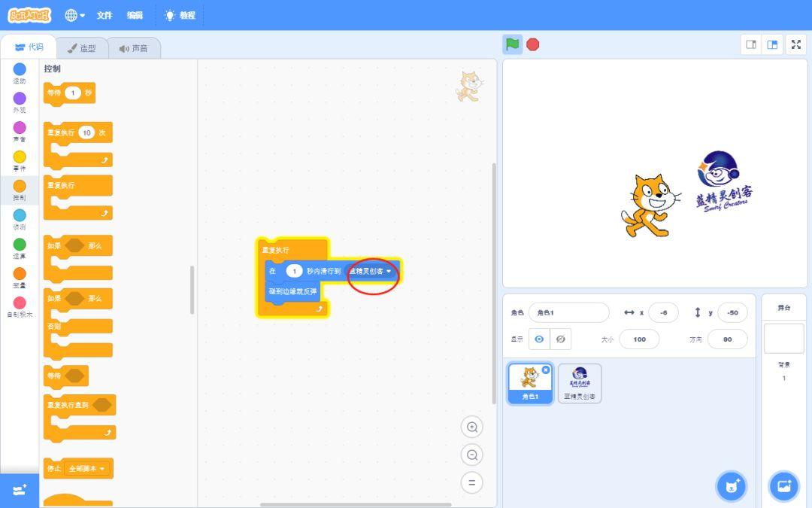The height and width of the screenshot is (508, 812).
Task: Click the sprite name field 角色1
Action: (x=568, y=312)
